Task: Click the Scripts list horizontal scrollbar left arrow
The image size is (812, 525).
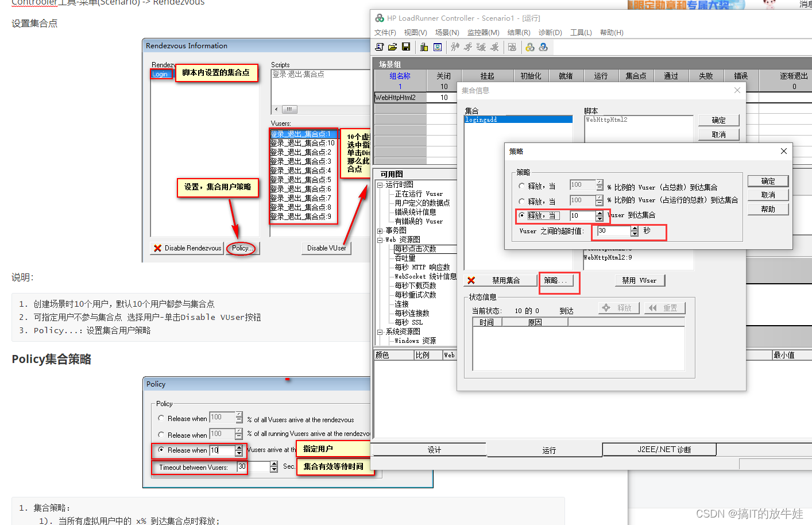Action: [x=276, y=109]
